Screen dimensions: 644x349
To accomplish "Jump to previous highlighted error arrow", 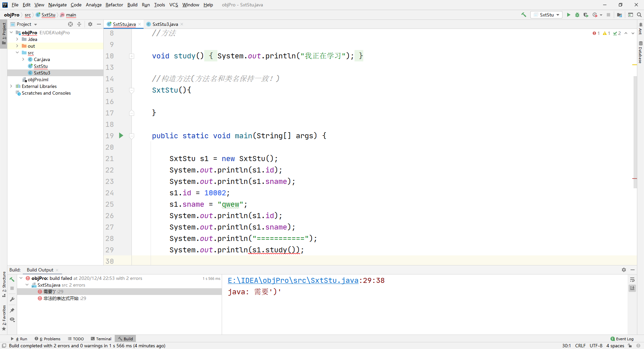I will click(x=626, y=33).
